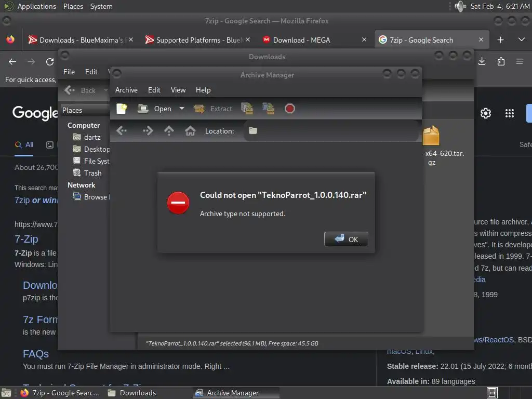Close the Download - MEGA tab
This screenshot has height=399, width=532.
364,39
